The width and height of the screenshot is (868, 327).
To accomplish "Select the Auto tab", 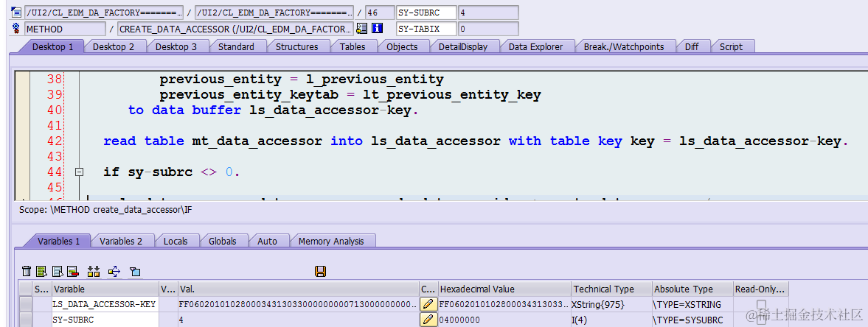I will (x=268, y=241).
